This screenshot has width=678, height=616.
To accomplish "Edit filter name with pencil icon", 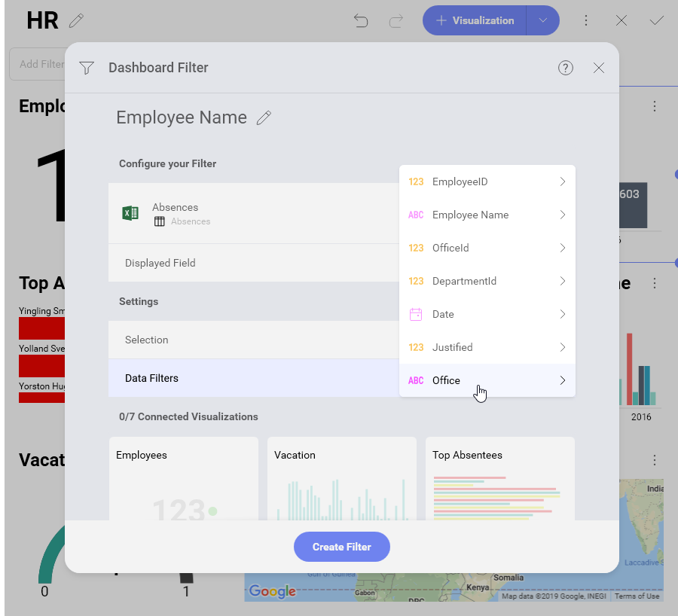I will coord(264,118).
